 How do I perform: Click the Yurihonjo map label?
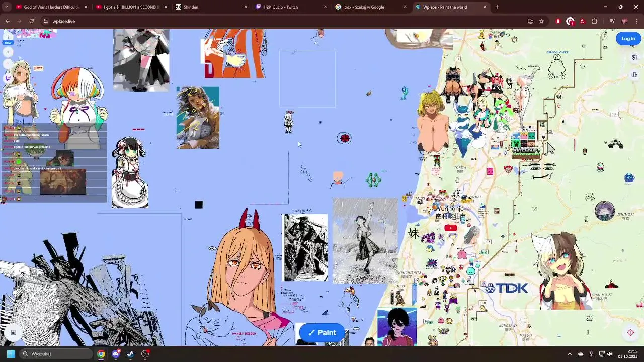click(x=450, y=209)
